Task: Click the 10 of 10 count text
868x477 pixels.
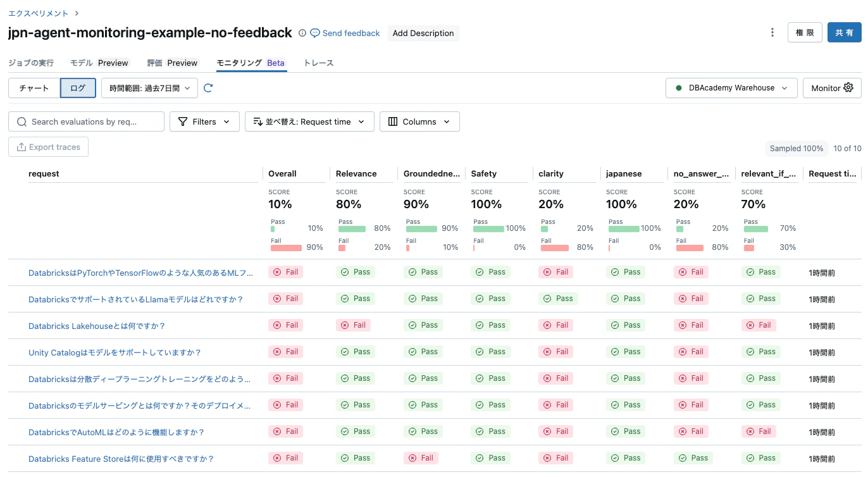Action: (848, 149)
